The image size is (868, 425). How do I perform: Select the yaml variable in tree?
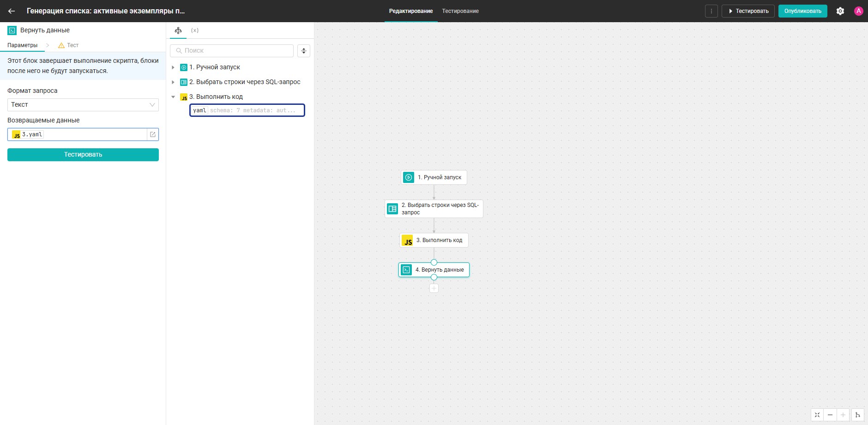pos(247,110)
